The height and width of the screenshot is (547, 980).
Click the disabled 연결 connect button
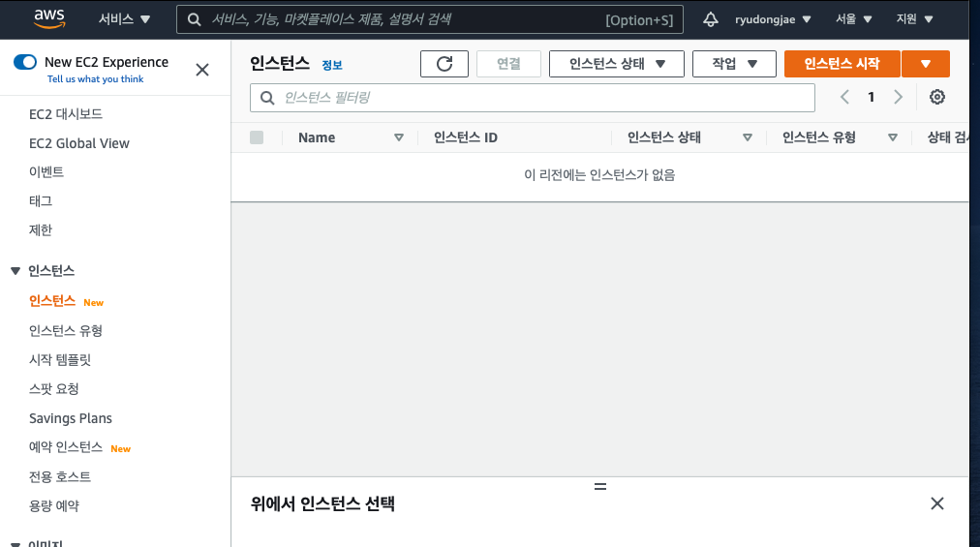(x=508, y=64)
